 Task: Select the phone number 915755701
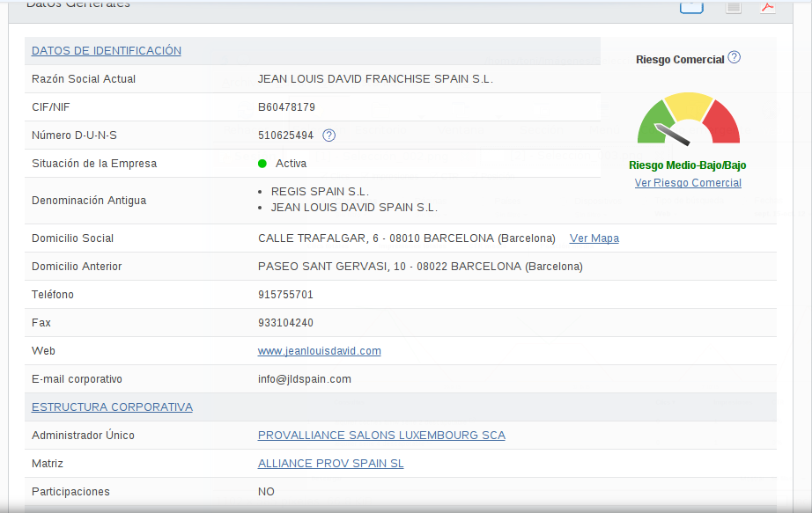pos(286,295)
